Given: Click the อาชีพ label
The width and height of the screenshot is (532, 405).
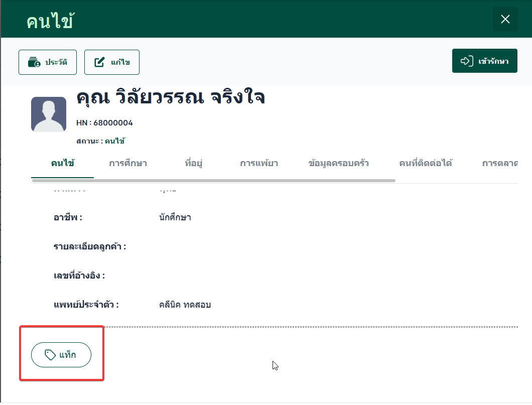Looking at the screenshot, I should coord(68,217).
